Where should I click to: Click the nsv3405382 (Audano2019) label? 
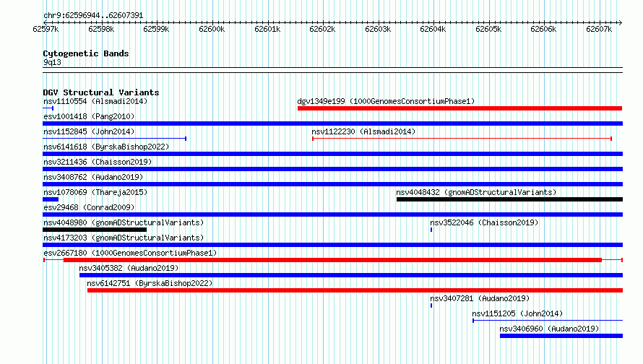point(129,268)
